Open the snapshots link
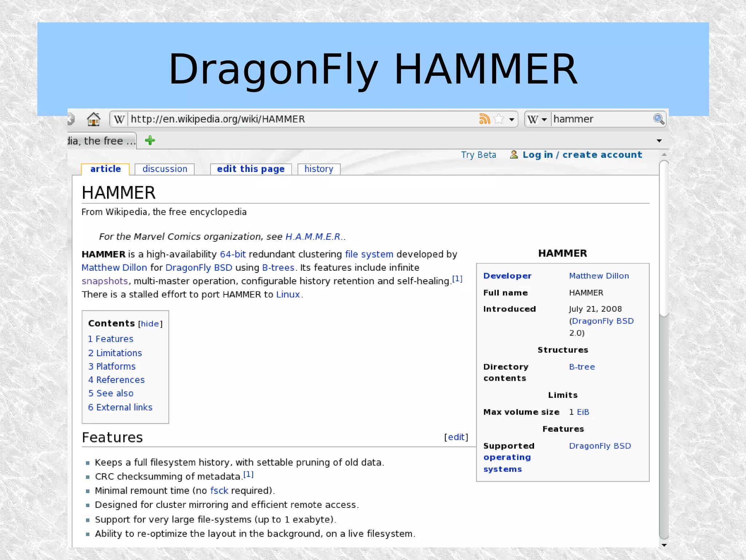This screenshot has height=560, width=746. (x=105, y=281)
